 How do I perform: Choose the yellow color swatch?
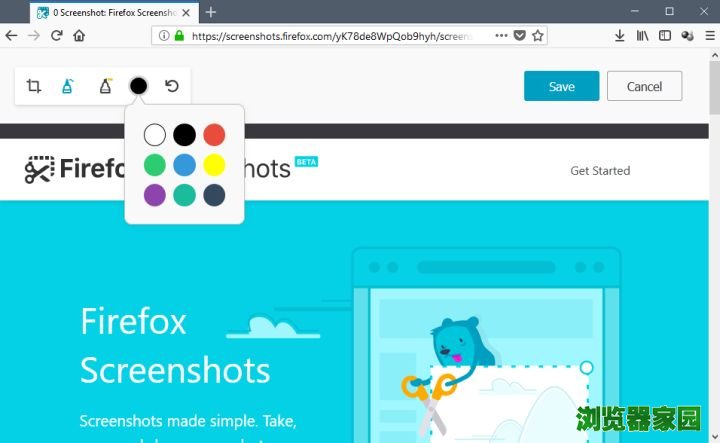214,165
